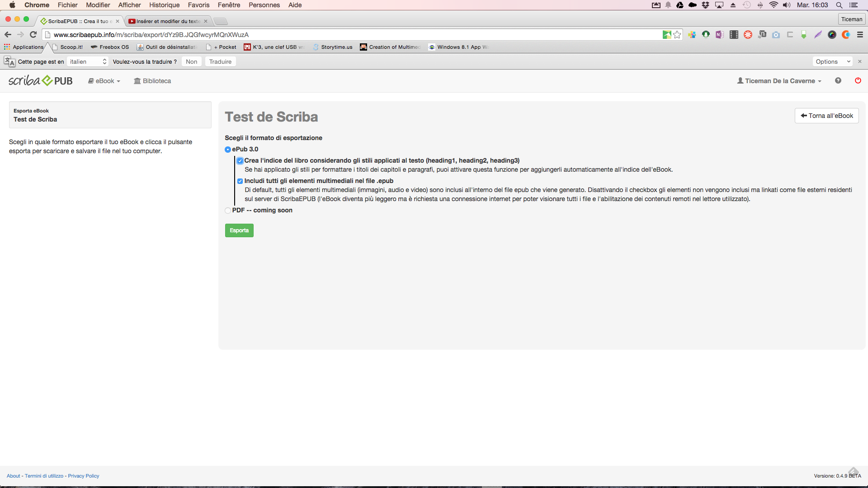The width and height of the screenshot is (868, 488).
Task: Open the italien language selector
Action: click(88, 61)
